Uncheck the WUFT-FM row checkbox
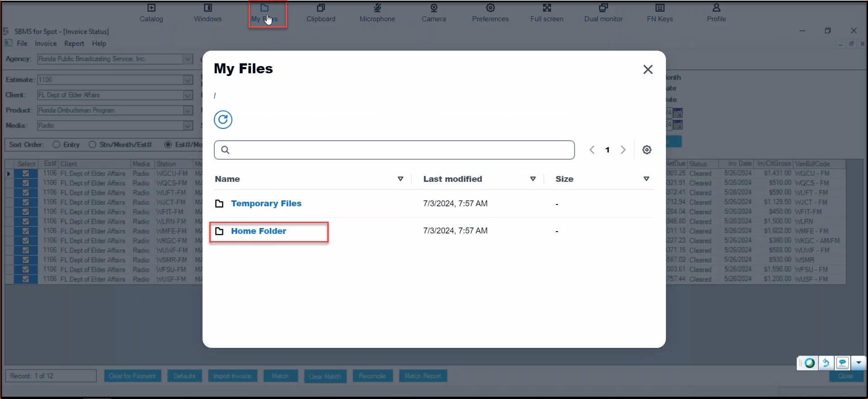The width and height of the screenshot is (868, 399). [26, 193]
